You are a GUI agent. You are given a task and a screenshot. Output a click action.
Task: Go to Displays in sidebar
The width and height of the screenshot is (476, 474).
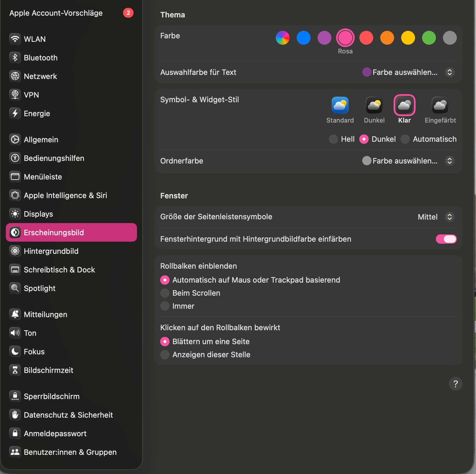pos(71,214)
